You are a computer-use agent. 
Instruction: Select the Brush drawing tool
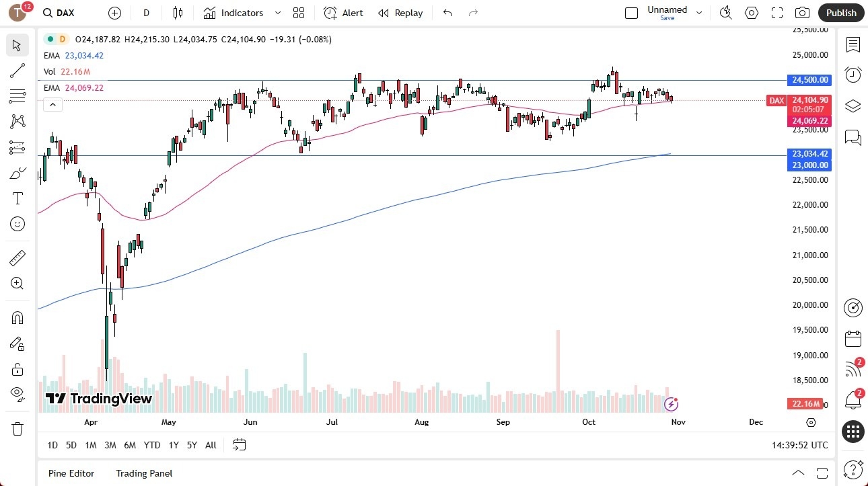click(17, 173)
